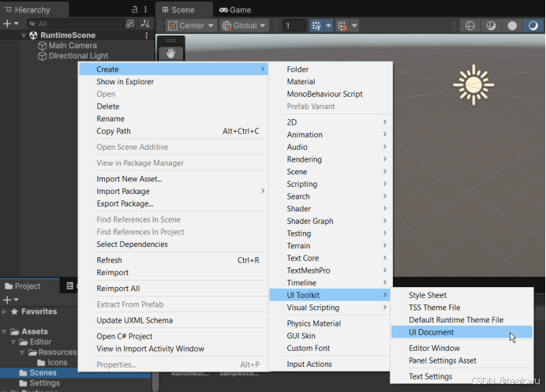Select Main Camera in Hierarchy
The width and height of the screenshot is (546, 392).
pyautogui.click(x=73, y=46)
